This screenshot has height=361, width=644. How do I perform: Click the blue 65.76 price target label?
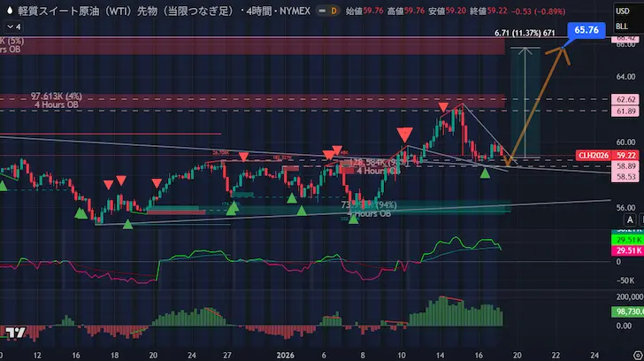coord(587,29)
